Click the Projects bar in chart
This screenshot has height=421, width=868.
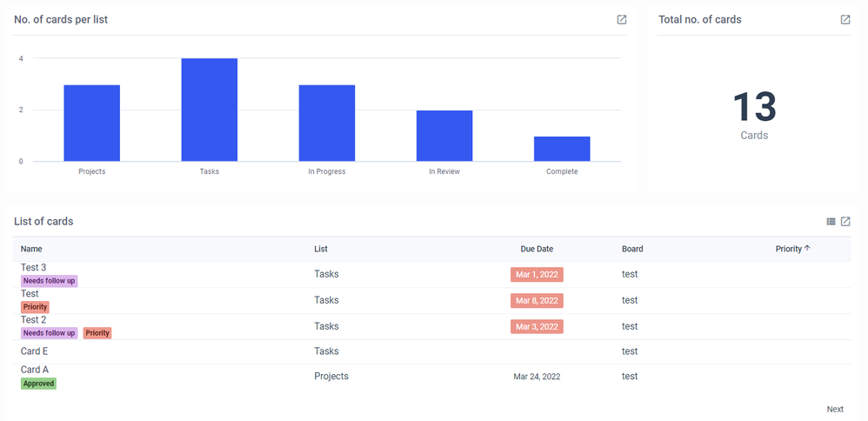(92, 123)
